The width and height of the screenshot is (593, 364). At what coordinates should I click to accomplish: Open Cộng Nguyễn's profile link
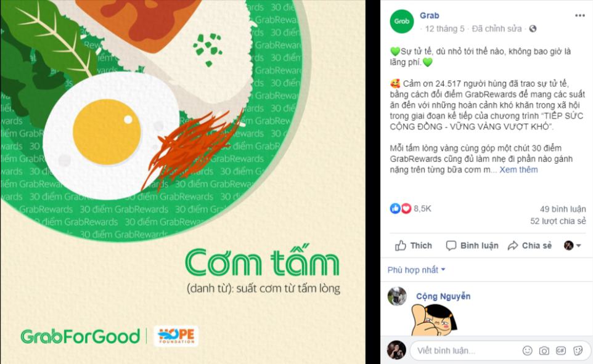[443, 296]
